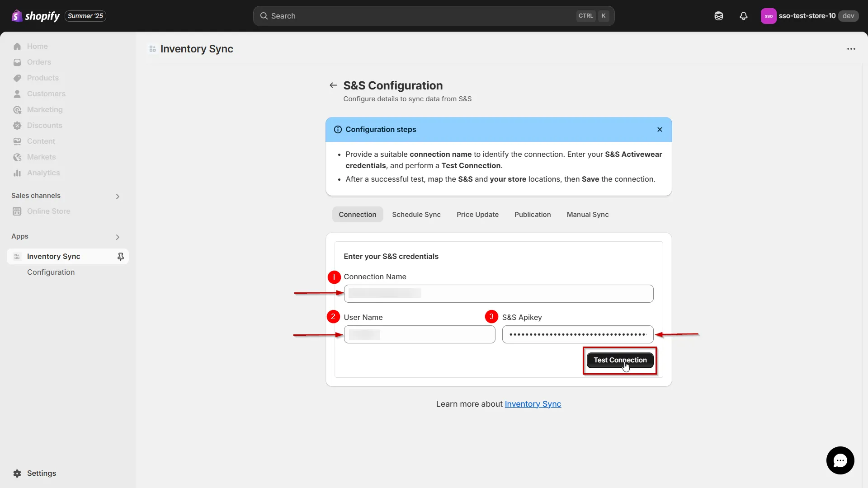This screenshot has height=488, width=868.
Task: Expand the Sales channels chevron
Action: [x=118, y=196]
